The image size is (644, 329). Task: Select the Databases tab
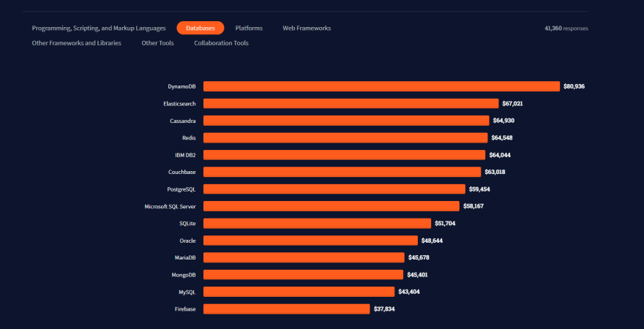(x=201, y=28)
